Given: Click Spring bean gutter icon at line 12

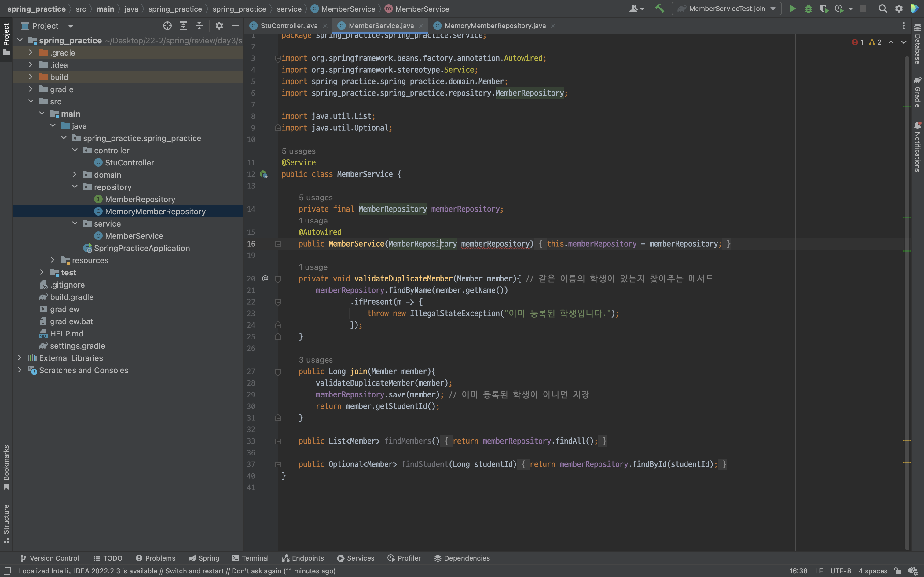Looking at the screenshot, I should pos(263,174).
